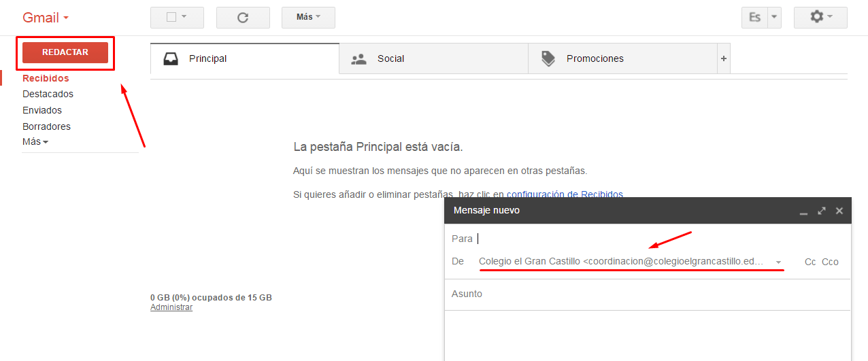Add a new inbox tab with plus
Screen dimensions: 868x361
tap(724, 58)
